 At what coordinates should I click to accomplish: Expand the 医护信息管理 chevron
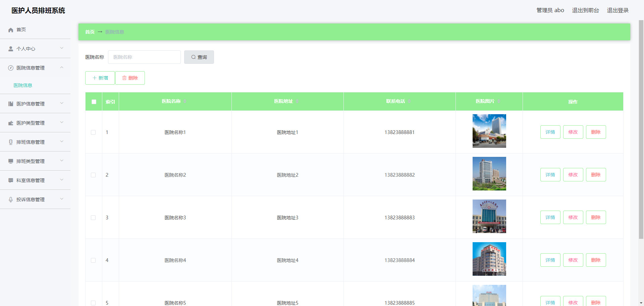point(62,103)
